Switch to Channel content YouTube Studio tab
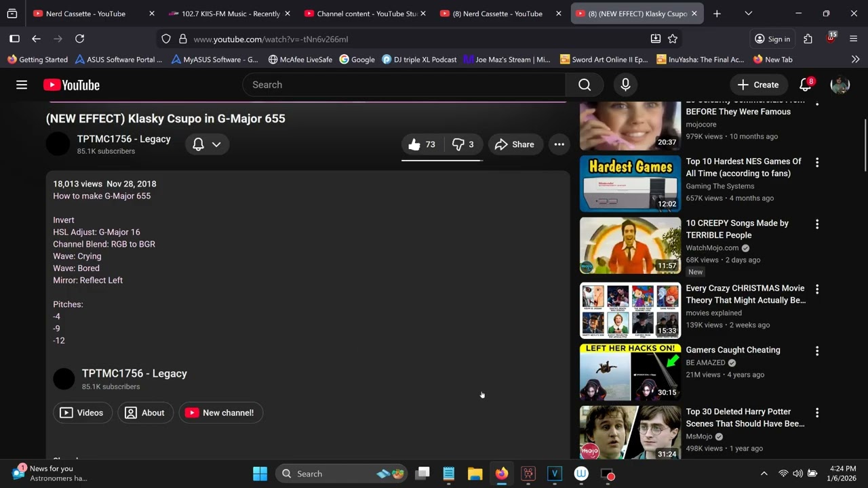The height and width of the screenshot is (488, 868). coord(365,14)
